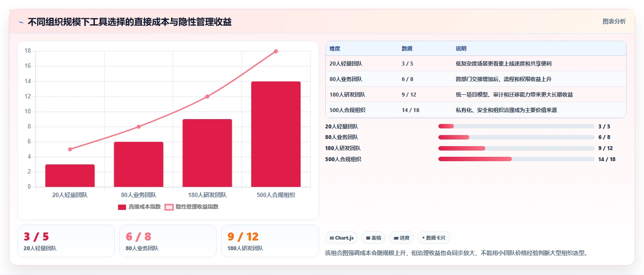Click the Chart.js tag chip

(342, 238)
